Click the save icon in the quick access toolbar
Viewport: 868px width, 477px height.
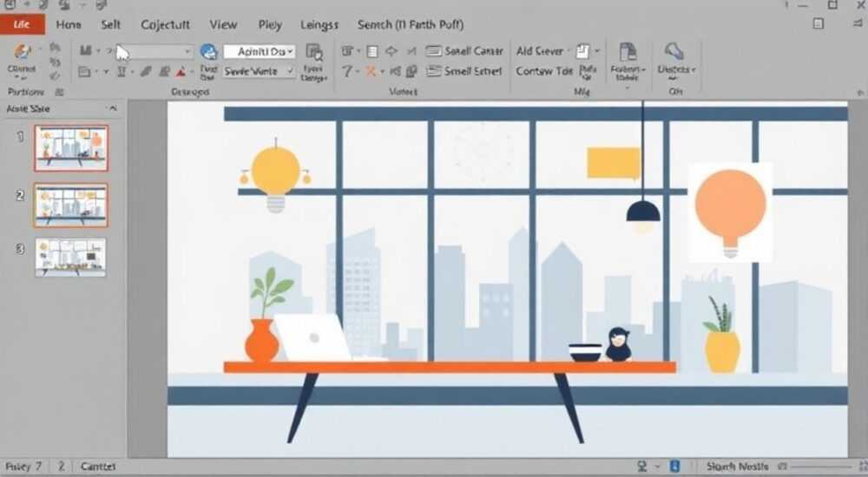point(10,5)
